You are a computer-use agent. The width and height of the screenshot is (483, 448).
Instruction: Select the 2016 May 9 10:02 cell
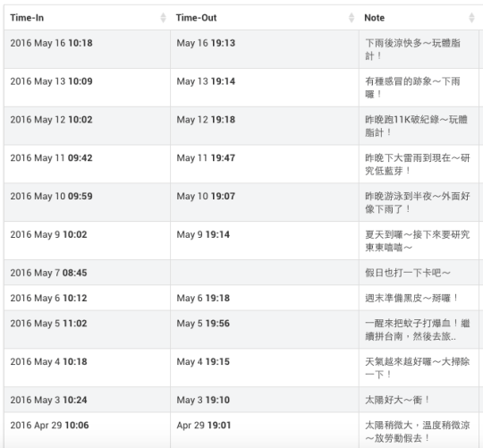[87, 241]
